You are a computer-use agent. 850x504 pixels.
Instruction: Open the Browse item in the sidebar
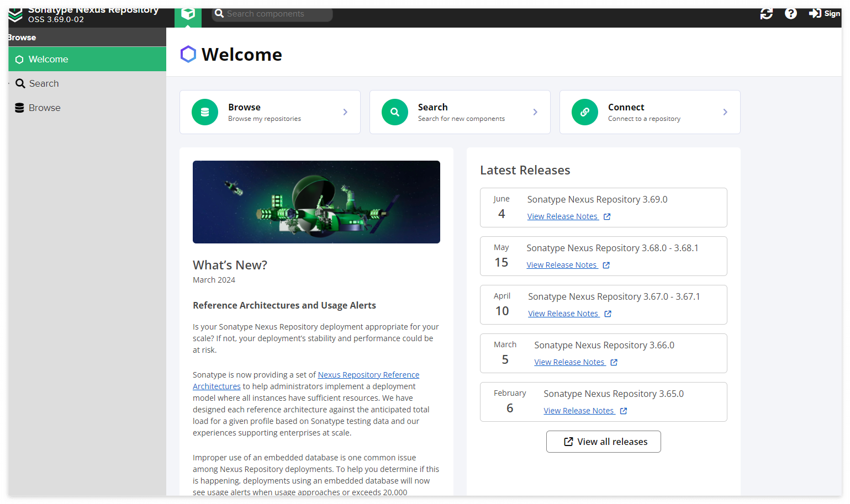pyautogui.click(x=87, y=108)
